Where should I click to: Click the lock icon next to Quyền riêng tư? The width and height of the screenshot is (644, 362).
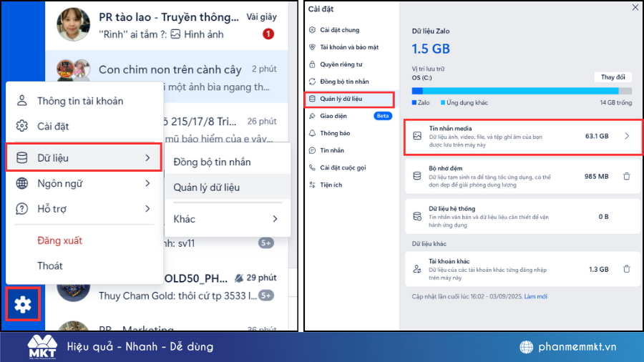(312, 64)
